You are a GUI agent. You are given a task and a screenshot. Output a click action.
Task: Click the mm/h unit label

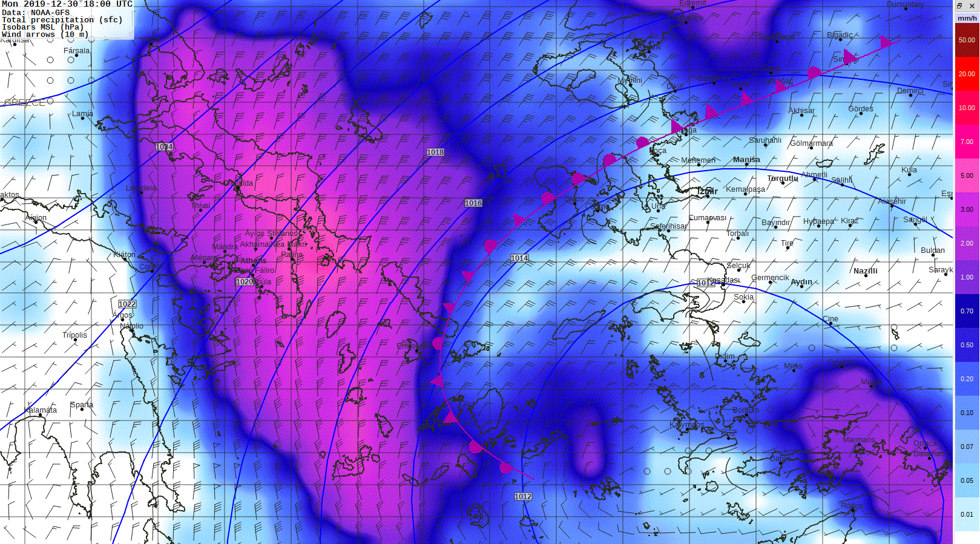(x=967, y=18)
